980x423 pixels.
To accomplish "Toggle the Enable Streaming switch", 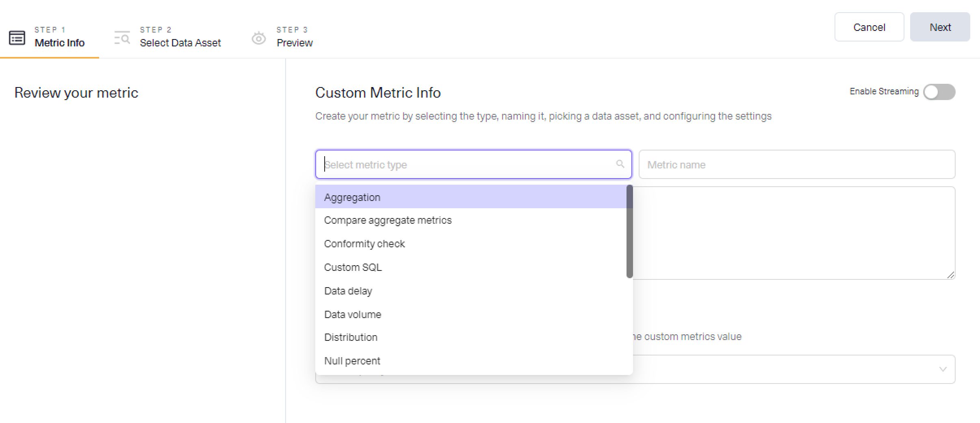I will 939,92.
